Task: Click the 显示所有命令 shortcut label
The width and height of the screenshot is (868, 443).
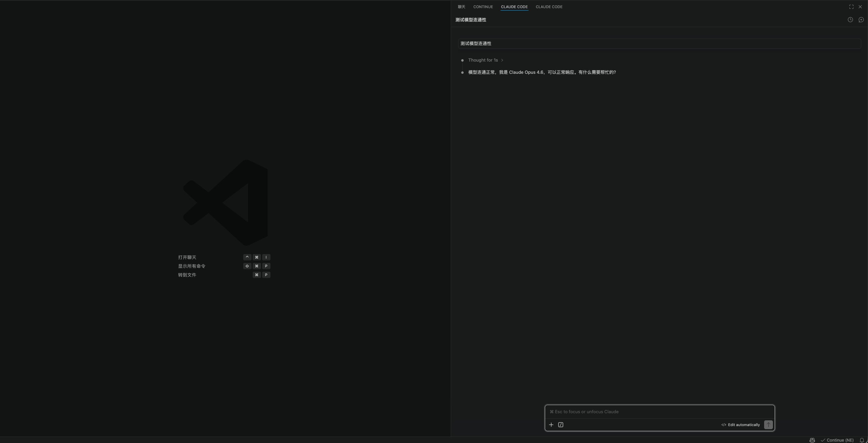Action: pyautogui.click(x=192, y=266)
